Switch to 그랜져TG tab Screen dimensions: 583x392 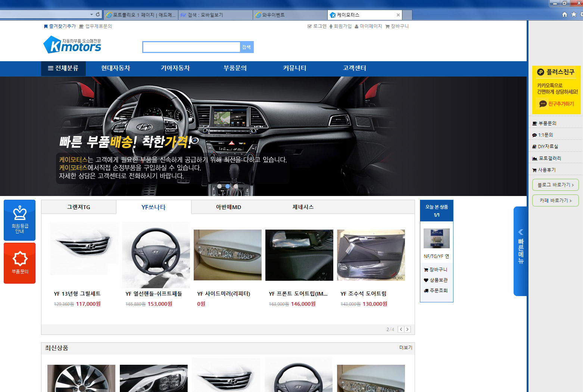[x=79, y=207]
